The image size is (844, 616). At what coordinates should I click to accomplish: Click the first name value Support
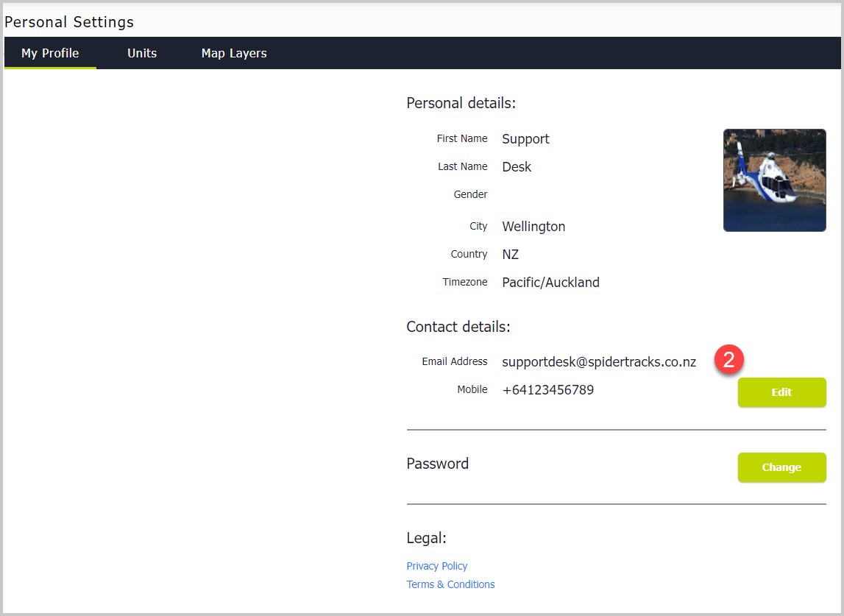(x=526, y=139)
